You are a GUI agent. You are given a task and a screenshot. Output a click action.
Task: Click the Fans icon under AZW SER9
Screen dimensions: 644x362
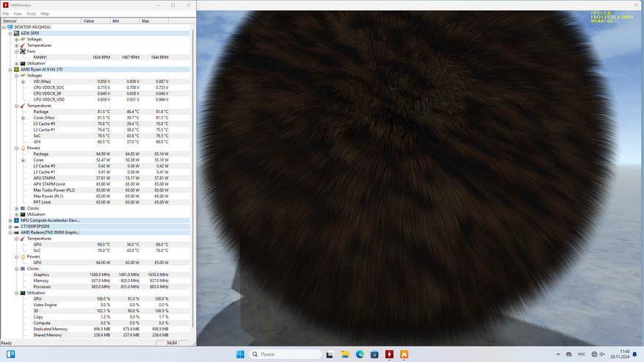click(23, 51)
